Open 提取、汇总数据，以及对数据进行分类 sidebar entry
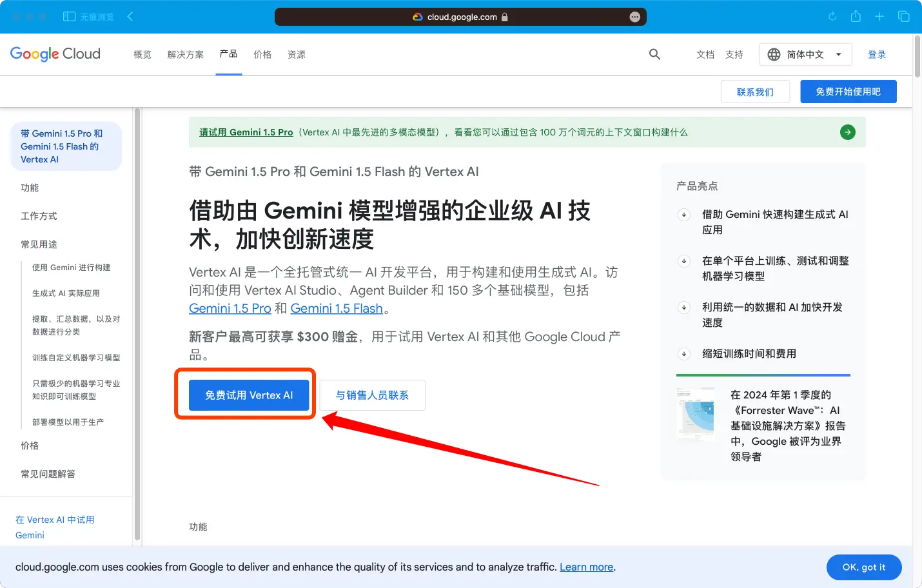Image resolution: width=922 pixels, height=588 pixels. pyautogui.click(x=76, y=326)
